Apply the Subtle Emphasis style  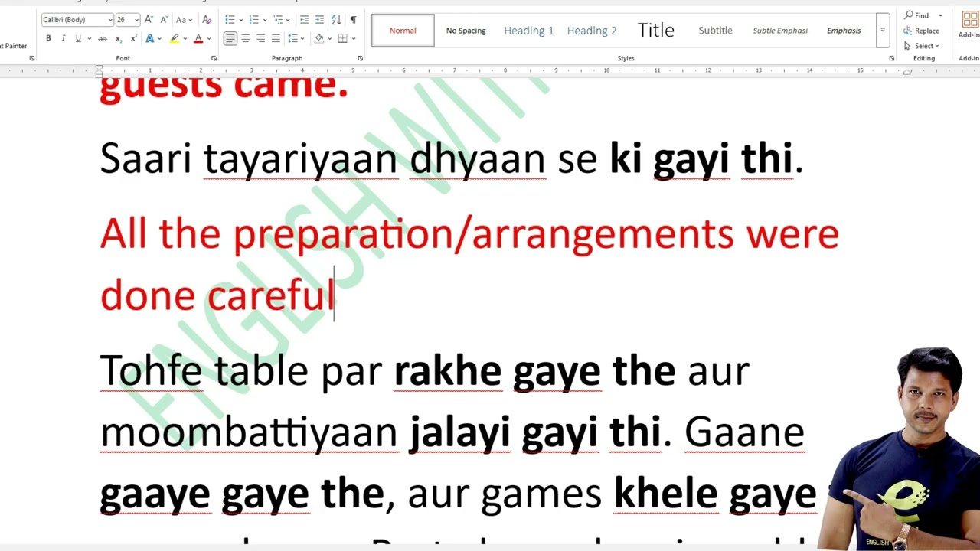[781, 31]
